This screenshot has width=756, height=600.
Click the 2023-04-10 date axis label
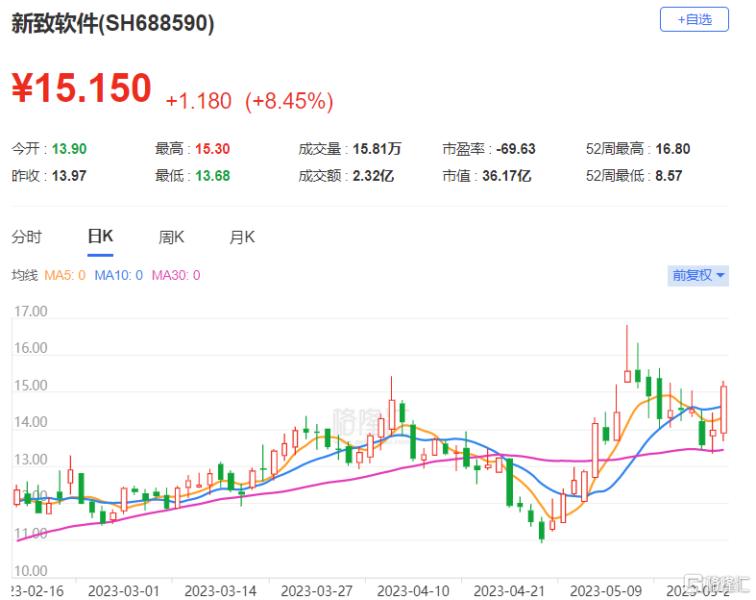coord(413,590)
